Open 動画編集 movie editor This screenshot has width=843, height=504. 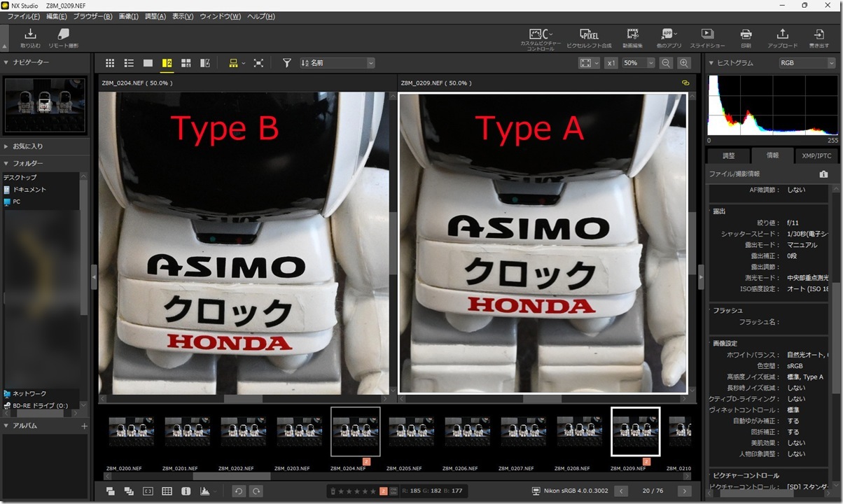click(x=632, y=38)
